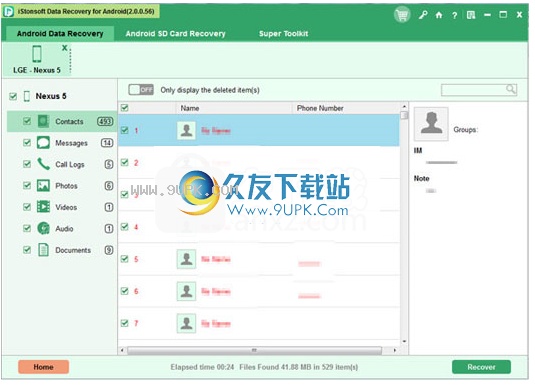Select the LGE - Nexus 5 device icon
535x386 pixels.
click(37, 54)
